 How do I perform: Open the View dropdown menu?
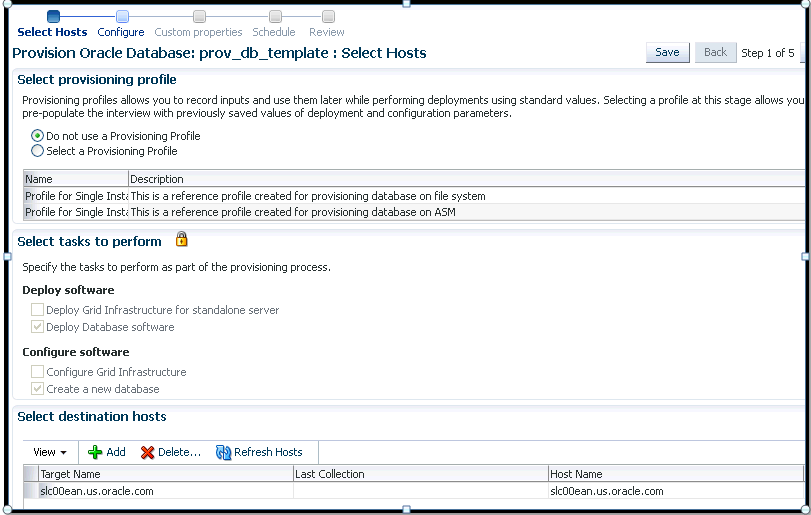point(50,452)
